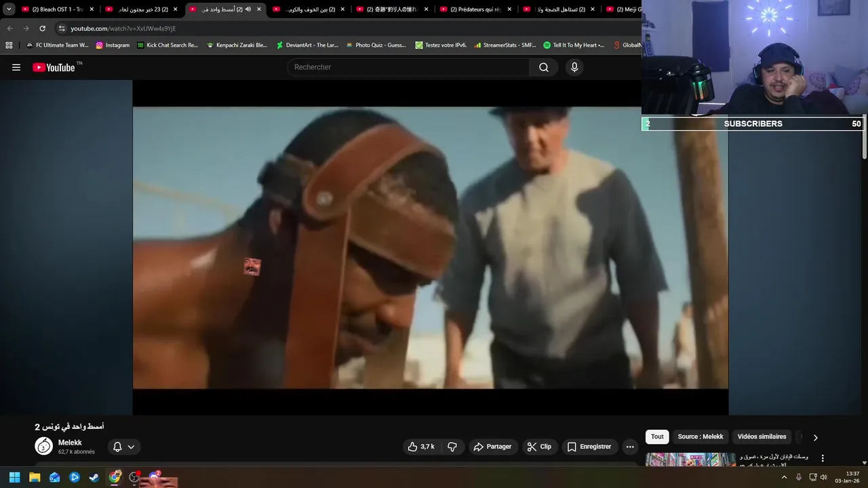Click the video player to pause
The height and width of the screenshot is (488, 868).
[x=430, y=247]
